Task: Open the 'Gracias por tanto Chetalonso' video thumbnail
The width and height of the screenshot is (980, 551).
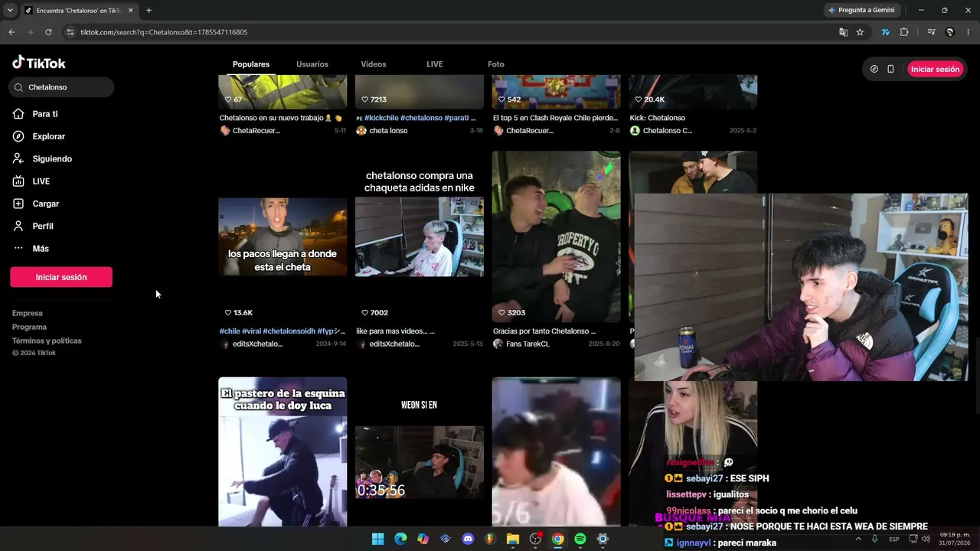Action: (557, 236)
